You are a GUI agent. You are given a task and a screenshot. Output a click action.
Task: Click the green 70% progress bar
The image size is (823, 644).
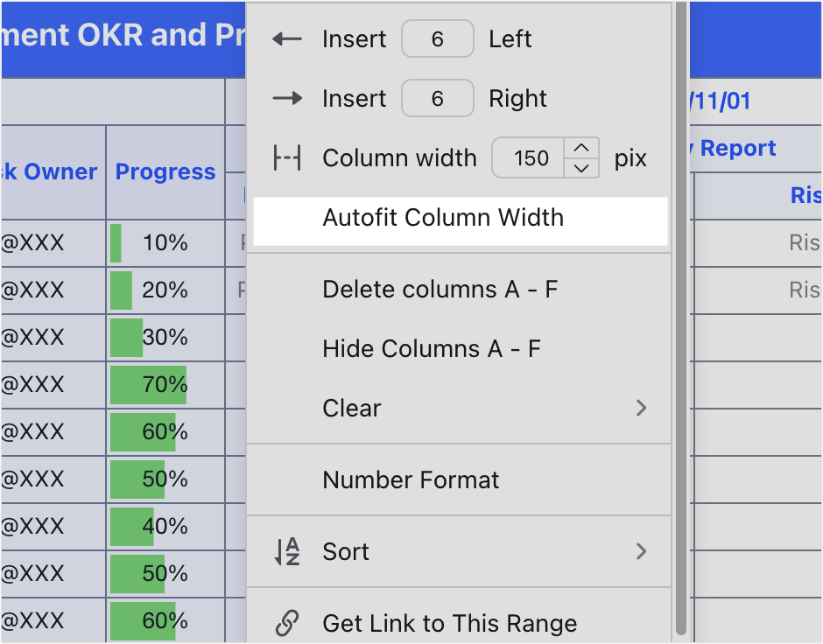(x=147, y=385)
